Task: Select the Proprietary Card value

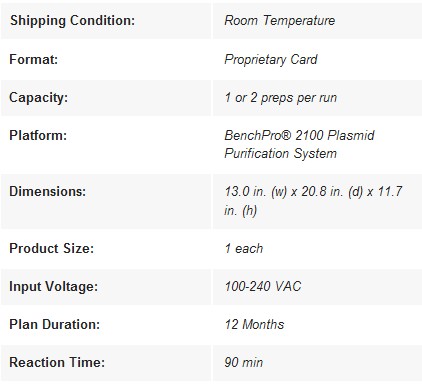Action: 271,60
